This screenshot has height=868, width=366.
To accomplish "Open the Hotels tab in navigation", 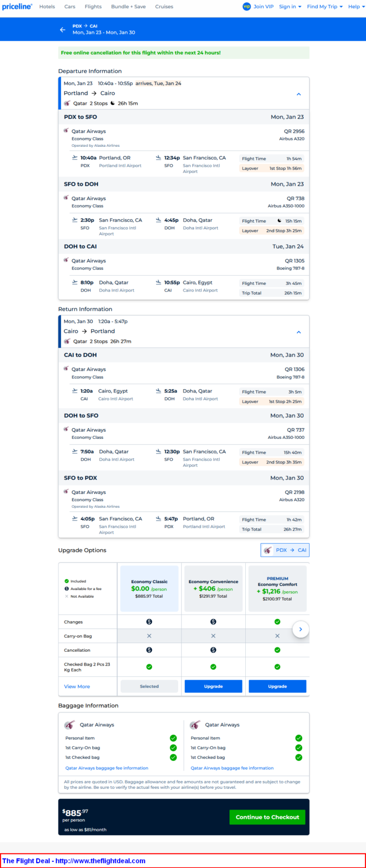I will [x=47, y=7].
